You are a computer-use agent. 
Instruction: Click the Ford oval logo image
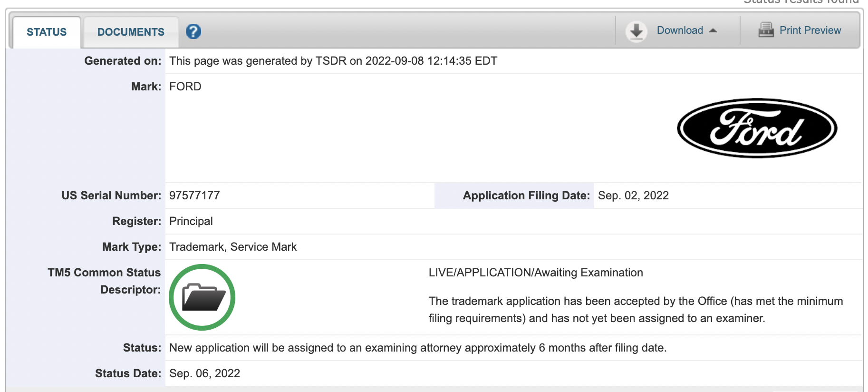coord(757,128)
